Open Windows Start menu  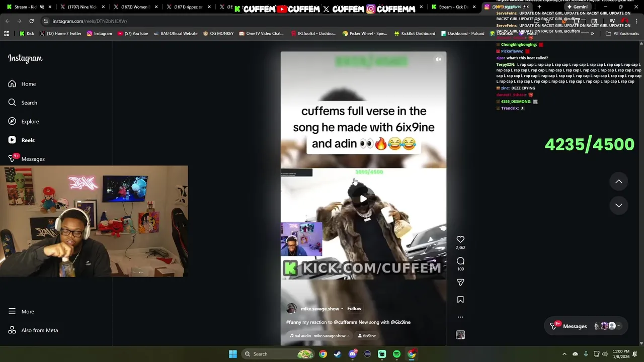[233, 354]
